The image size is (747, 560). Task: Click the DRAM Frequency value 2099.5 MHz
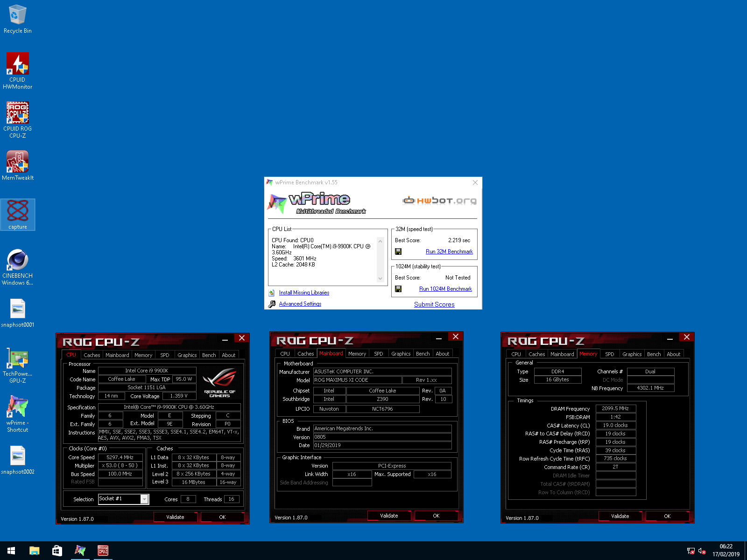[615, 408]
